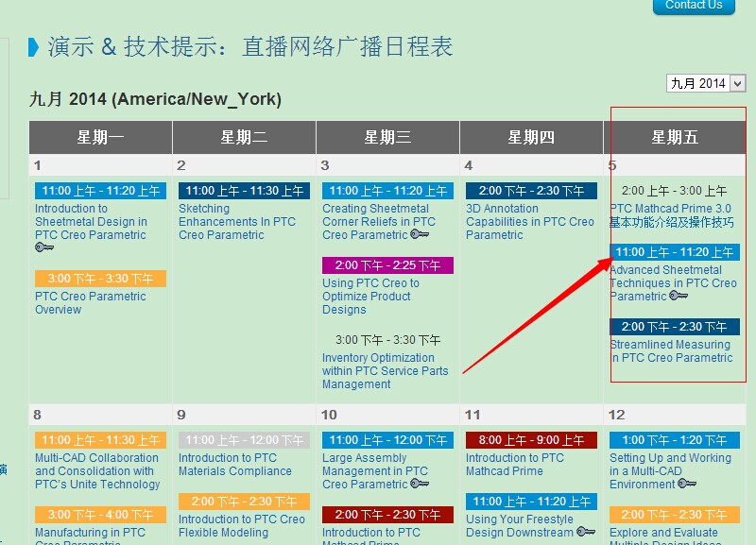
Task: Open Setting Up and Working in Multi-CAD link
Action: [x=670, y=470]
